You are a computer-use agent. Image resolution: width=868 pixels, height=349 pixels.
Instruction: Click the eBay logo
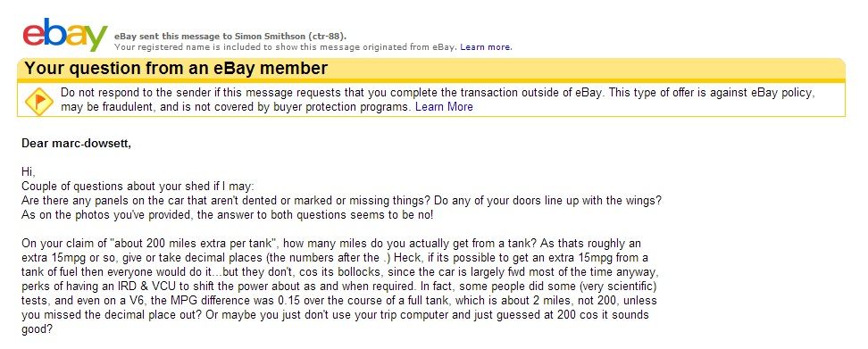tap(65, 34)
